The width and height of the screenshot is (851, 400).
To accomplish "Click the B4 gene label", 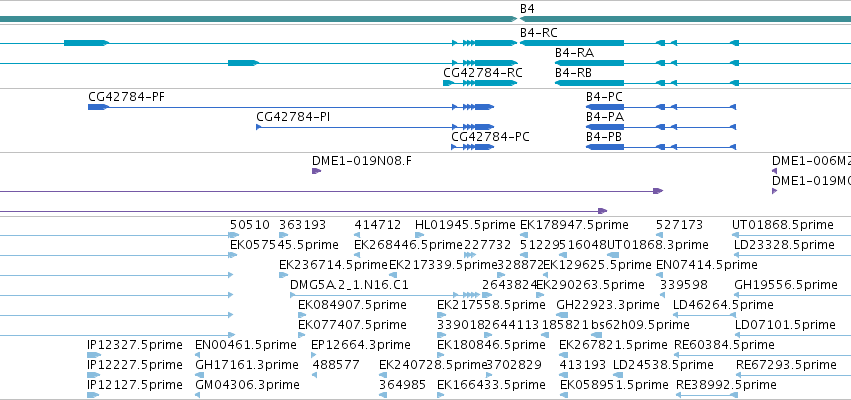I will tap(527, 9).
